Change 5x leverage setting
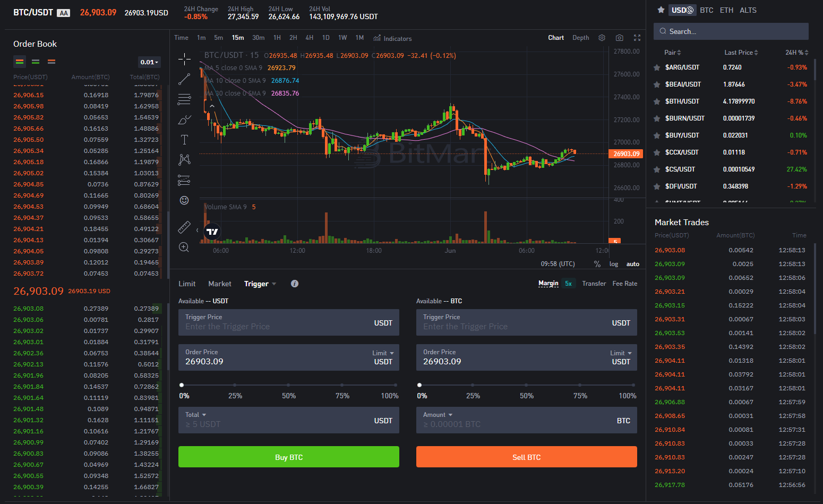The width and height of the screenshot is (823, 504). coord(569,284)
